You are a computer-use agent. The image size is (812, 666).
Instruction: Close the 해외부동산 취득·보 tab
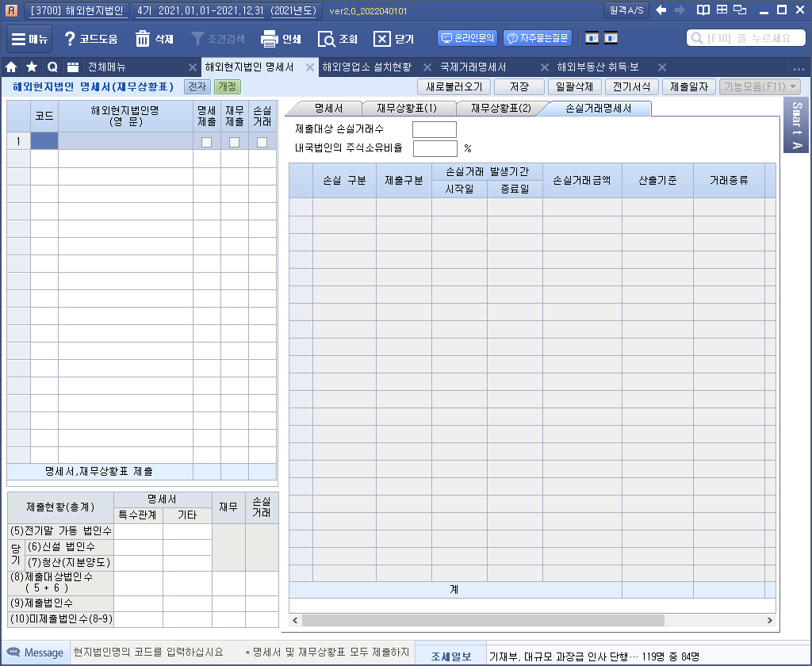coord(662,67)
